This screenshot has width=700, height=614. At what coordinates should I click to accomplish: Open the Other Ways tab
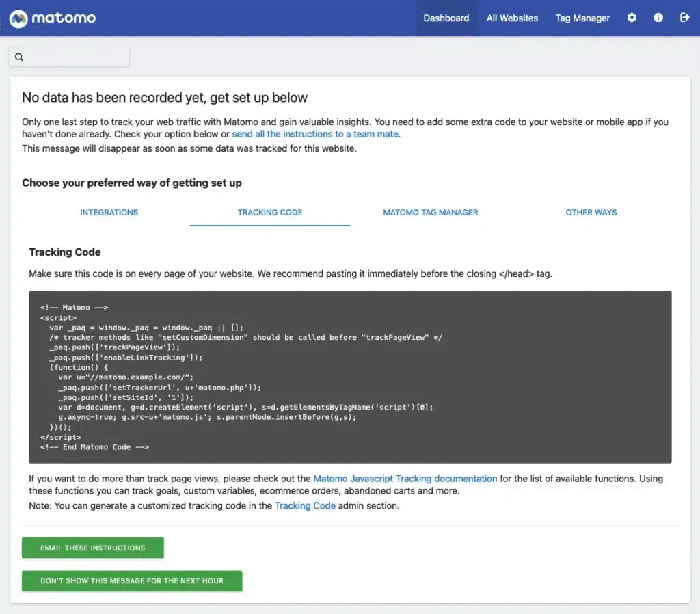[591, 213]
